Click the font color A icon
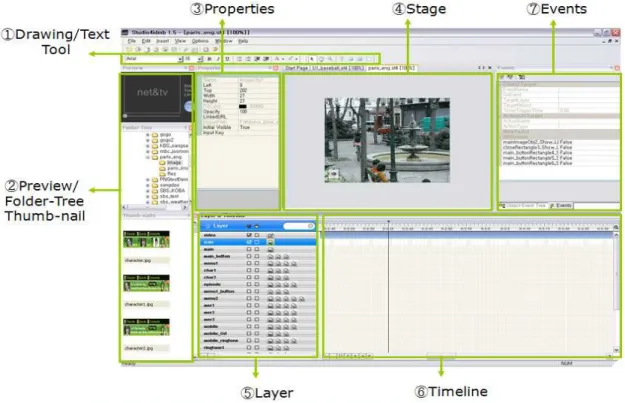This screenshot has height=403, width=625. (277, 59)
